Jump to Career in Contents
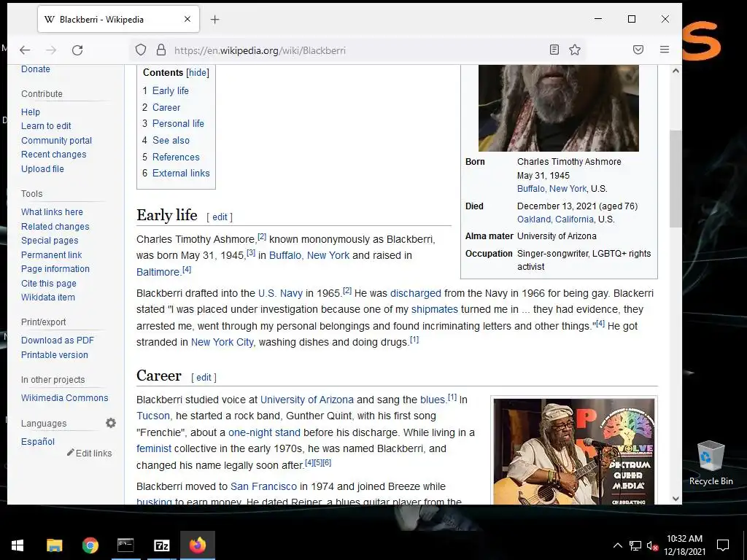The image size is (747, 560). coord(166,107)
